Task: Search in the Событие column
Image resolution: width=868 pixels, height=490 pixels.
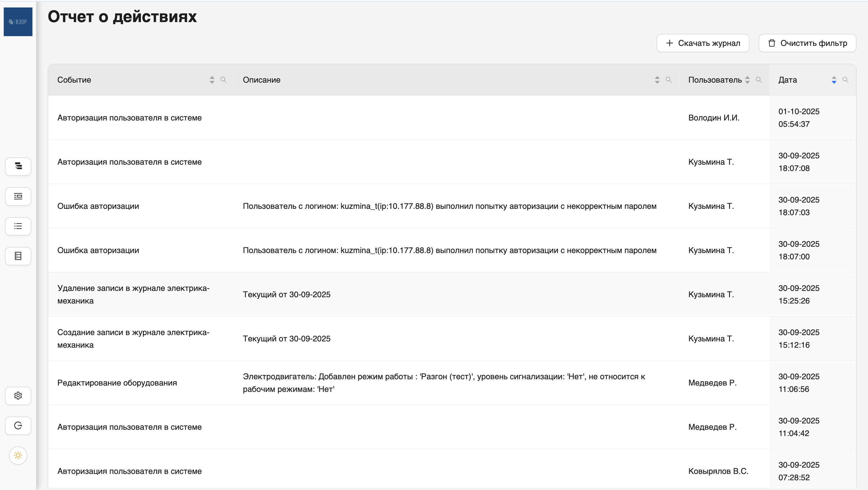Action: 223,80
